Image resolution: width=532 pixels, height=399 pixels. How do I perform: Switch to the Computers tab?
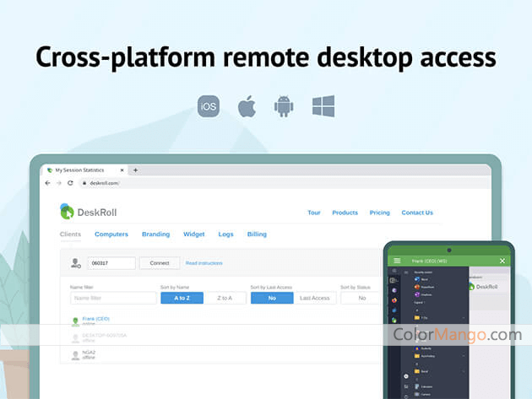click(x=111, y=235)
